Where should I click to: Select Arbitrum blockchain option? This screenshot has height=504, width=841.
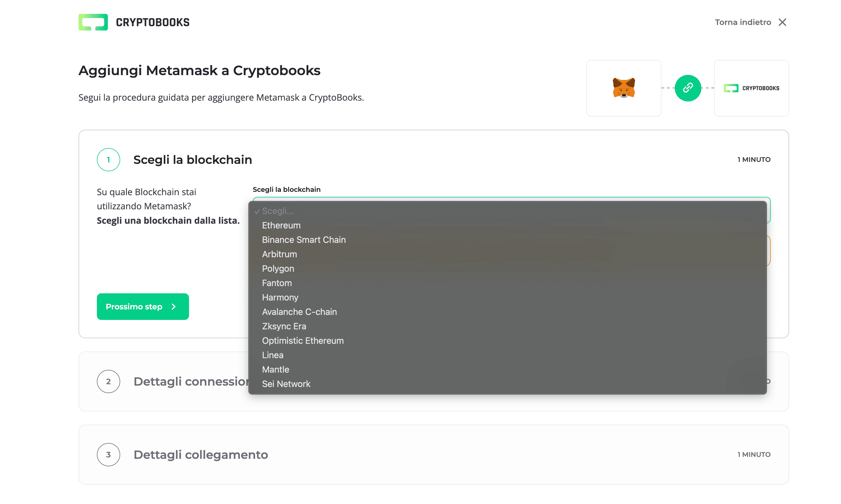[x=280, y=254]
